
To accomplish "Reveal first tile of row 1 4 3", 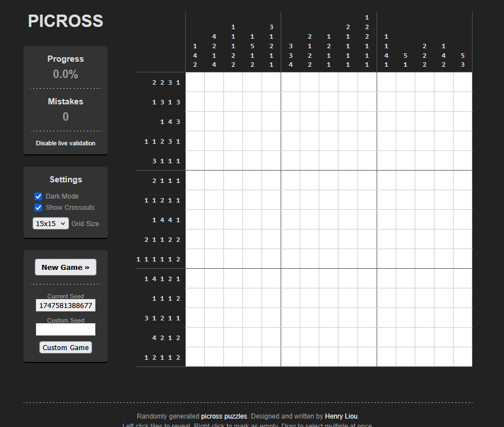I will (195, 121).
